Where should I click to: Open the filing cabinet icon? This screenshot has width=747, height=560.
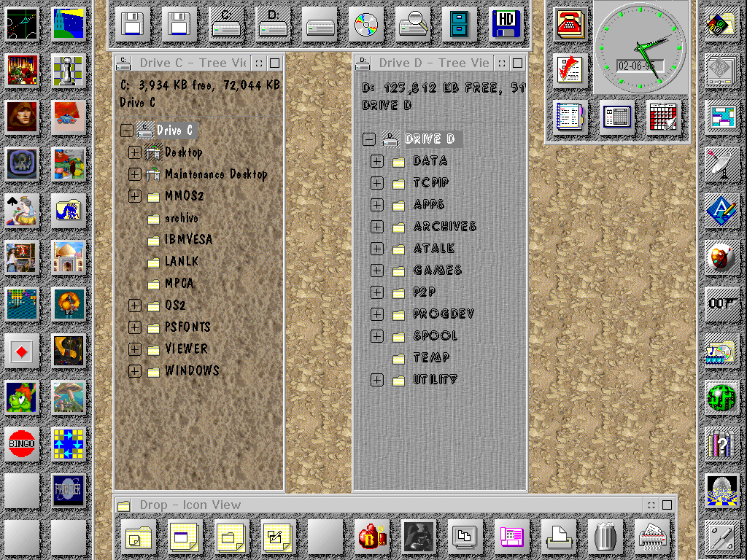click(x=459, y=26)
